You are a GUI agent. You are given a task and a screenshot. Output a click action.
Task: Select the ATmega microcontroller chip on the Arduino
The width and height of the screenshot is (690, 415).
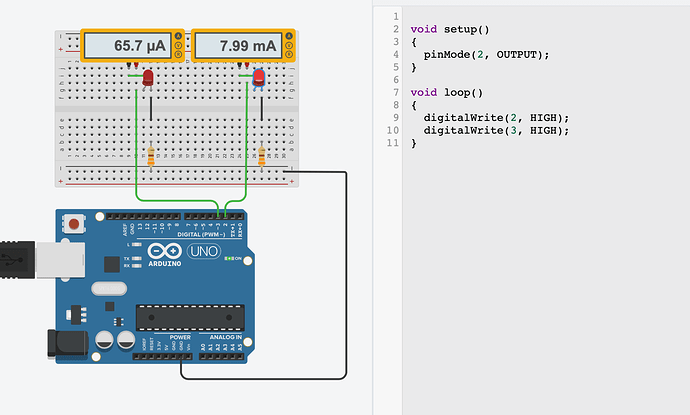(x=190, y=317)
